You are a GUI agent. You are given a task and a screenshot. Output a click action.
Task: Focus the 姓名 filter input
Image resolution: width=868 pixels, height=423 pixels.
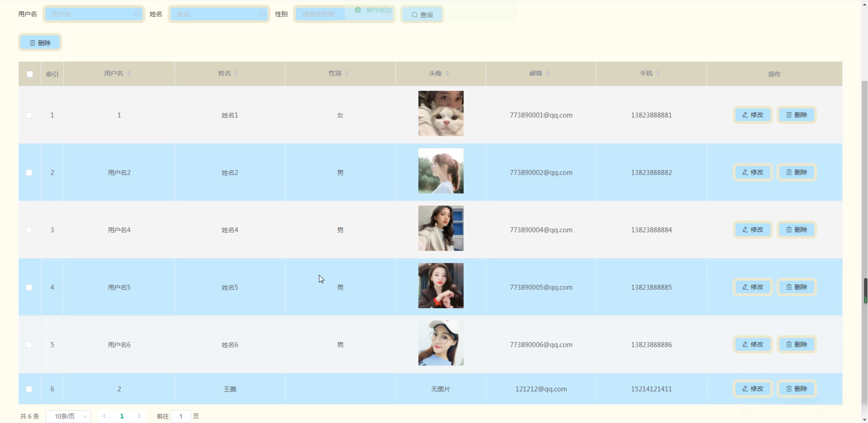[219, 14]
